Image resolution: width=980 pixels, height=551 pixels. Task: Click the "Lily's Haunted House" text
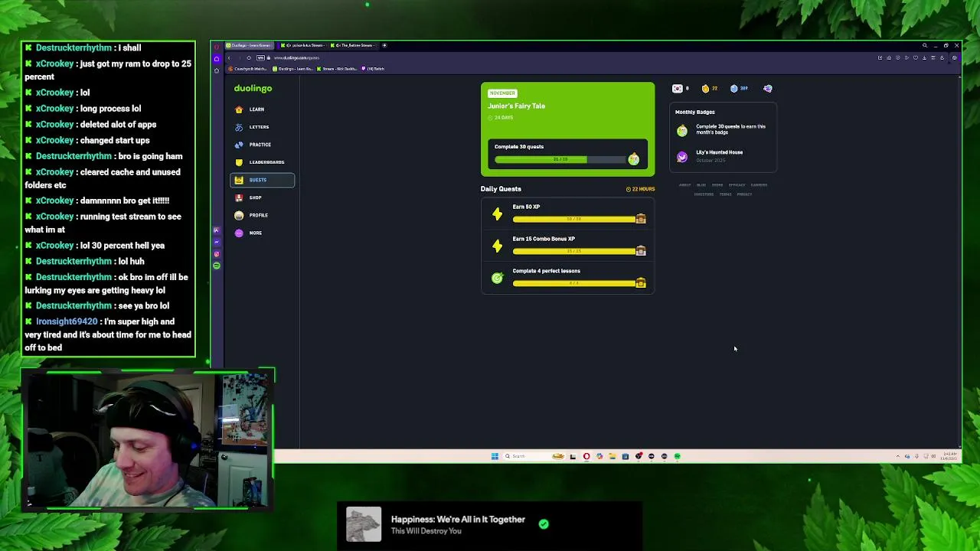click(719, 152)
